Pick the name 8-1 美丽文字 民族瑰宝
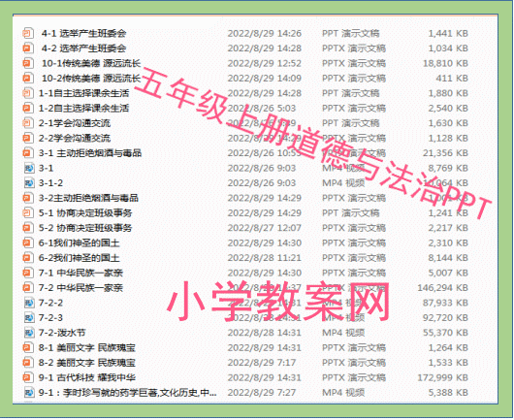 click(87, 348)
